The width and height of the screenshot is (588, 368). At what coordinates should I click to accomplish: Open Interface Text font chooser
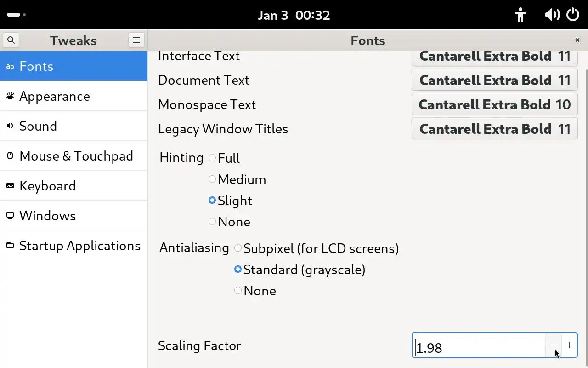click(x=494, y=57)
